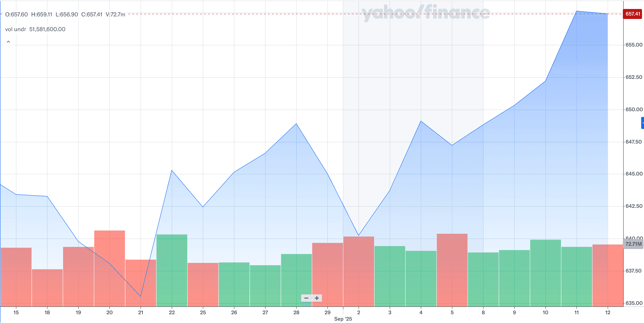Click the 72.71M volume label

[x=633, y=244]
